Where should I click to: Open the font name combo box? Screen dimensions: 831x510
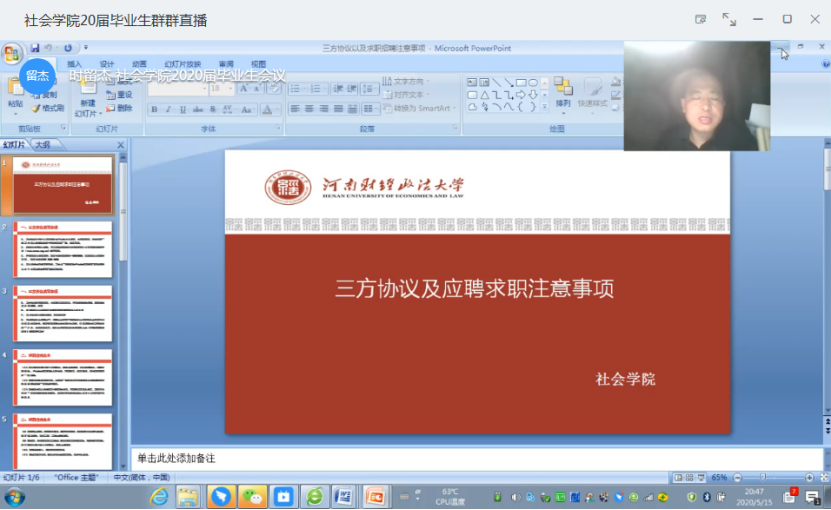178,89
